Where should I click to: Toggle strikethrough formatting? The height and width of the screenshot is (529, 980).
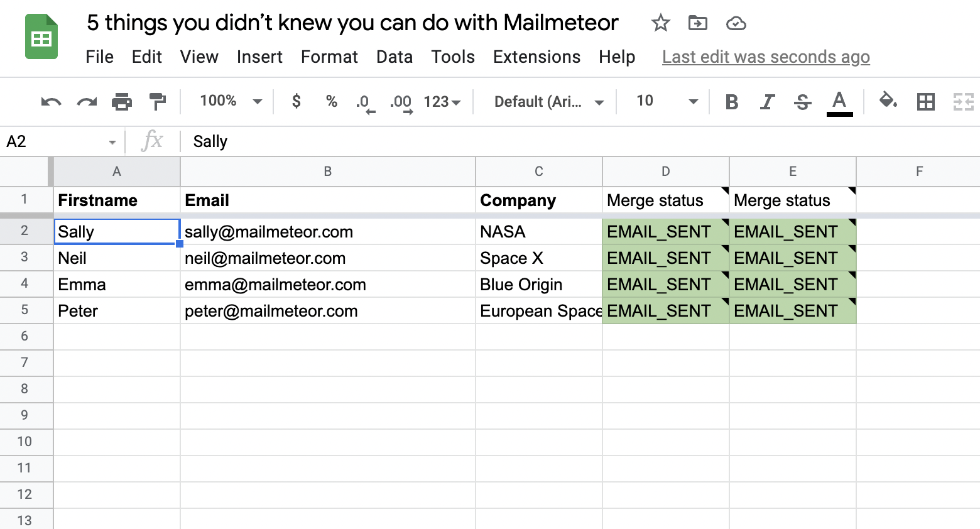click(x=802, y=102)
